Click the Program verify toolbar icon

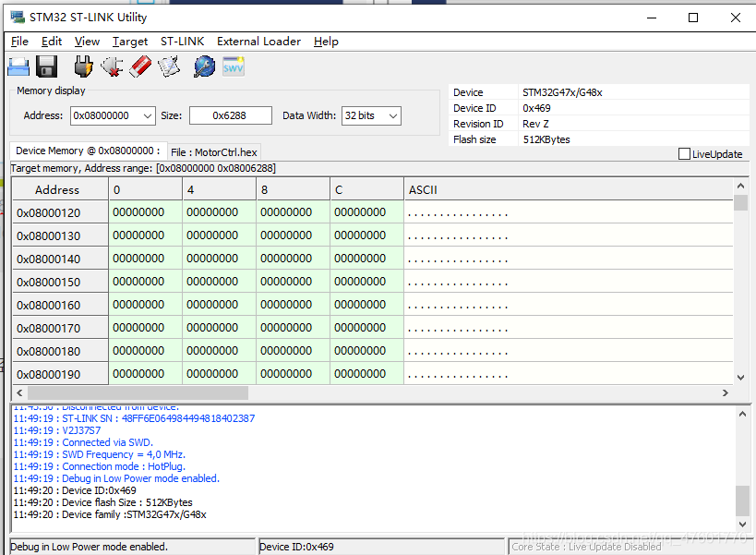tap(169, 66)
